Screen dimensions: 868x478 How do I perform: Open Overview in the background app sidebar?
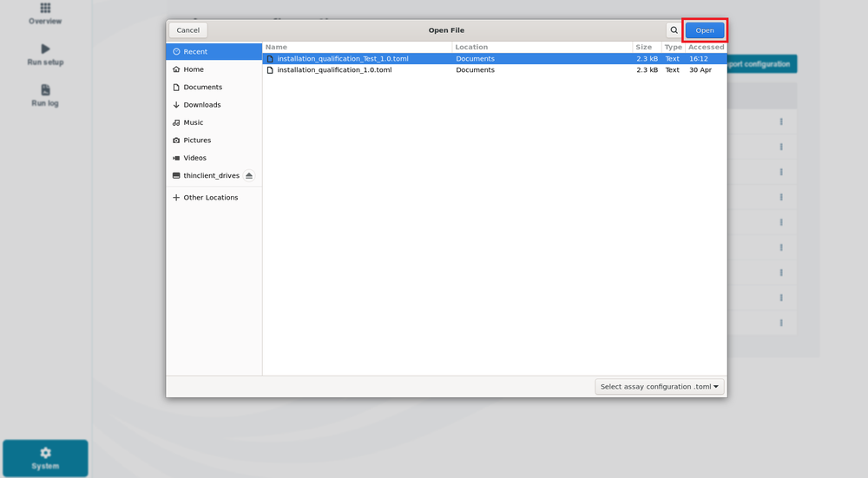tap(45, 14)
